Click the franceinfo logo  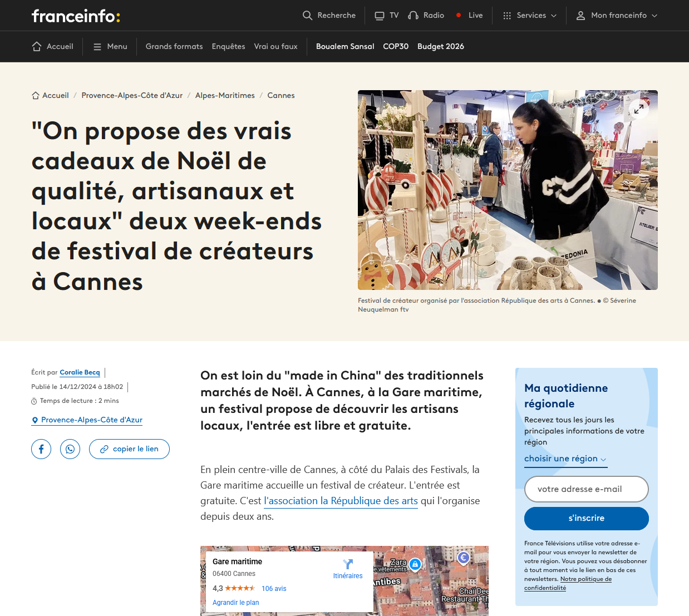coord(76,16)
